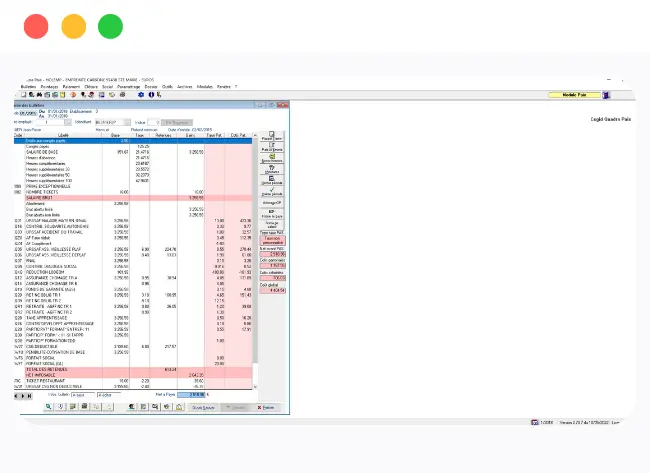
Task: Click the second icon in bottom toolbar
Action: [61, 407]
